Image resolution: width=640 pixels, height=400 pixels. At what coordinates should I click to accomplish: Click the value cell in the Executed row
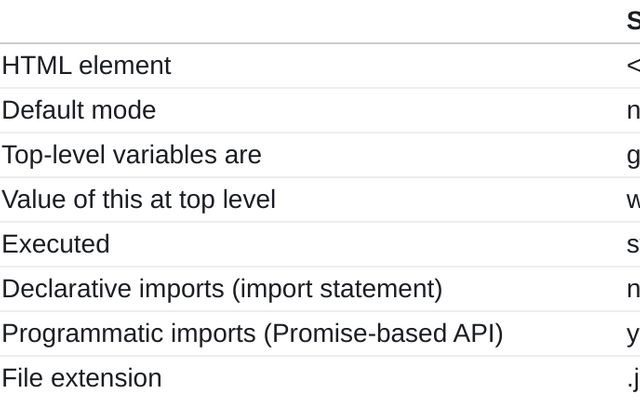coord(633,244)
